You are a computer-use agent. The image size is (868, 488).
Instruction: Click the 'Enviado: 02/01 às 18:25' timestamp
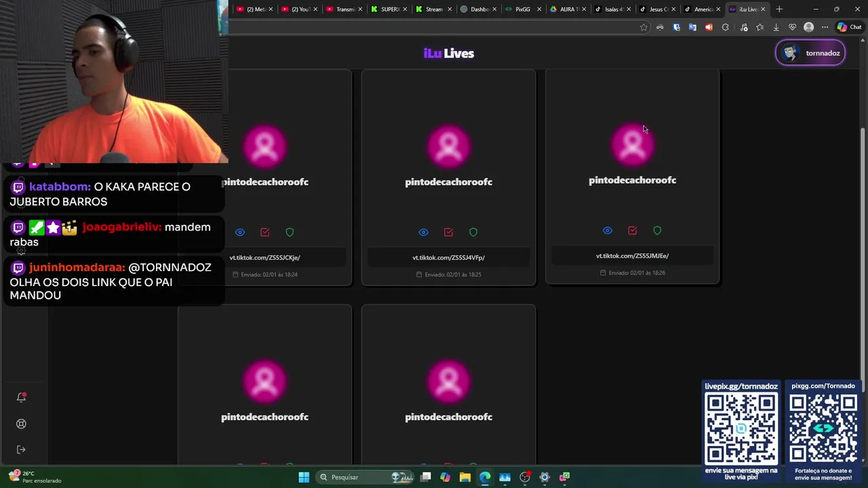[448, 274]
